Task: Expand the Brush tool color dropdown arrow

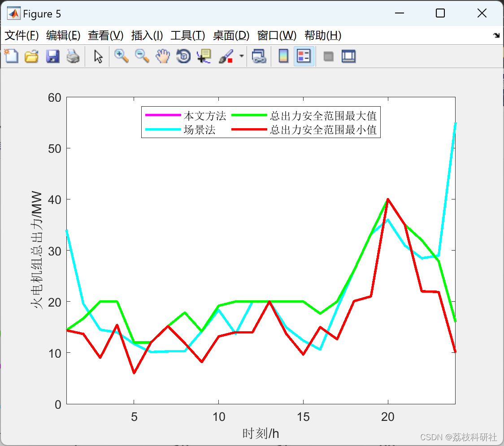Action: pos(242,56)
